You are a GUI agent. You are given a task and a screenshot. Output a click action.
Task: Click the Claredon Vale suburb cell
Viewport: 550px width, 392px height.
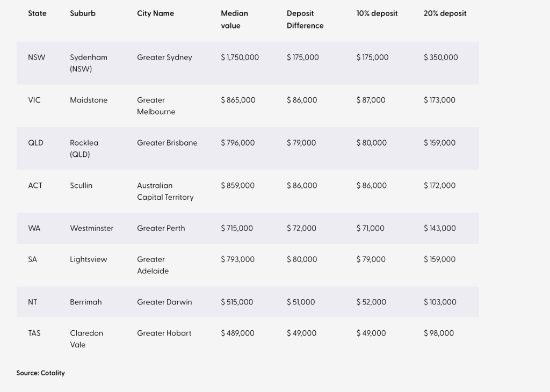[x=86, y=339]
